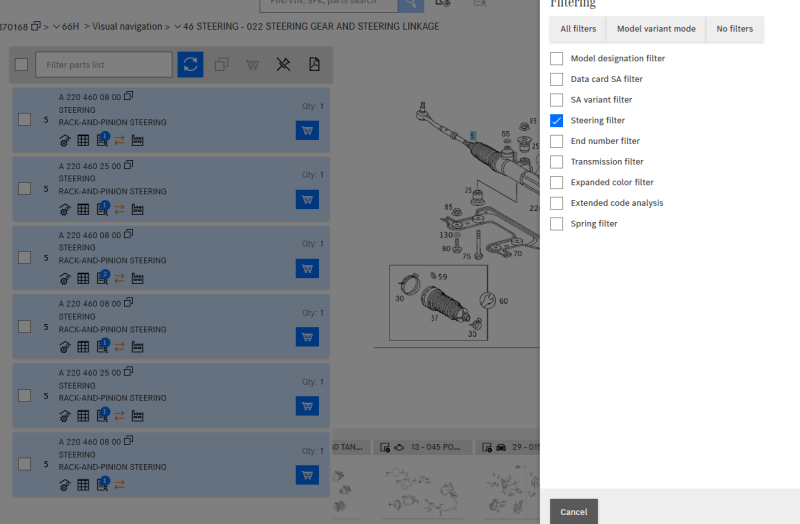
Task: Add last part row to shopping cart
Action: (307, 475)
